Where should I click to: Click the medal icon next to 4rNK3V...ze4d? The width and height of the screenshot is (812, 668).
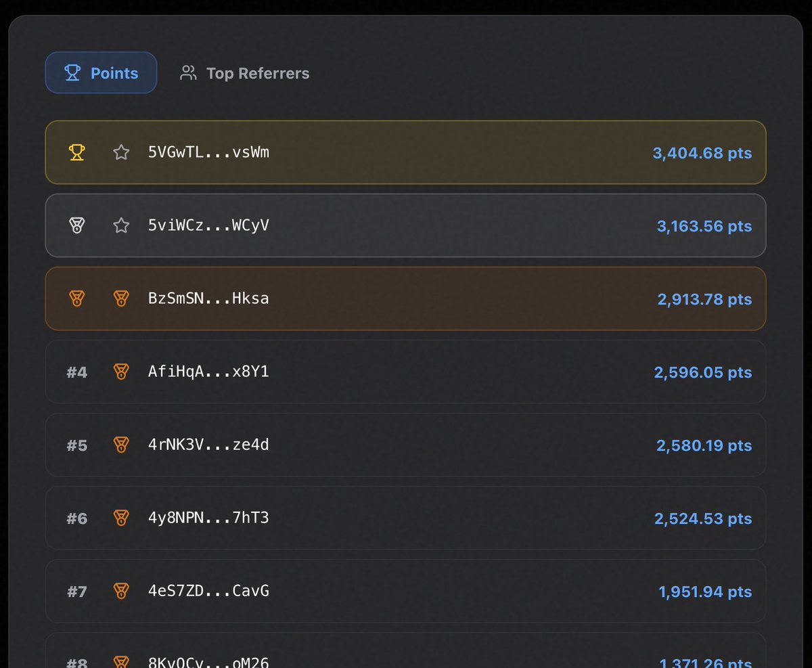[x=121, y=445]
